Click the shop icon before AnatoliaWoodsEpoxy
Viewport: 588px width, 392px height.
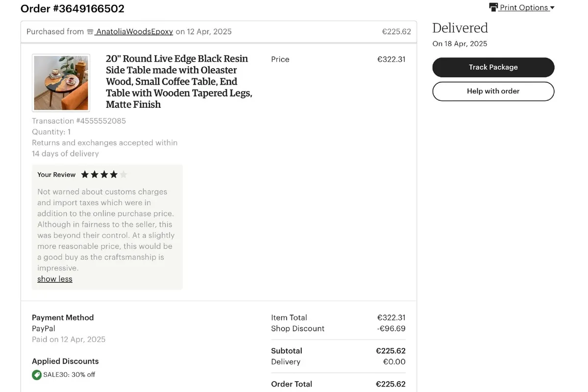(90, 32)
